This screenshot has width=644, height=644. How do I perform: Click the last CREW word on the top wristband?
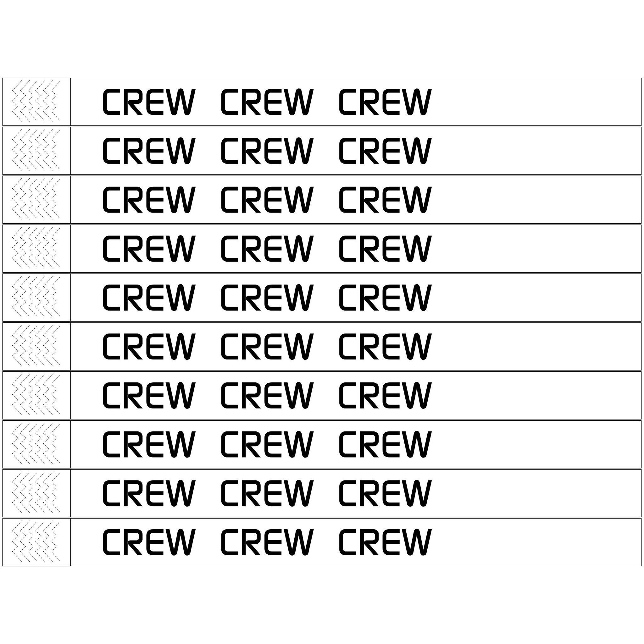tap(385, 102)
